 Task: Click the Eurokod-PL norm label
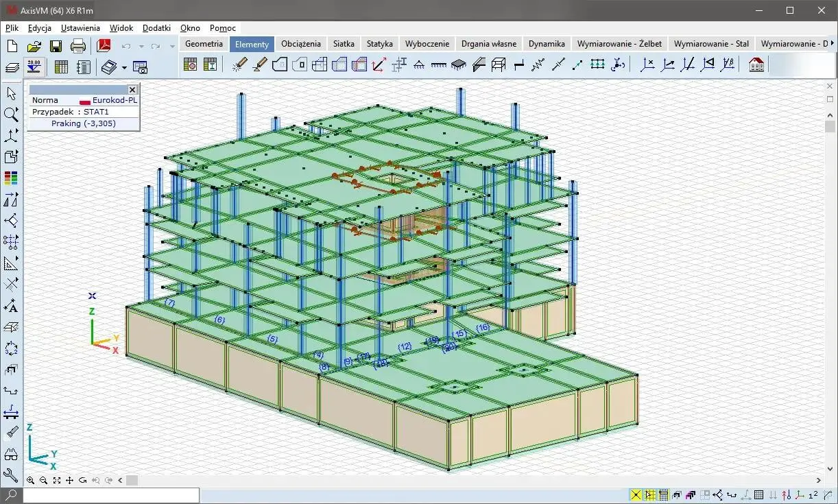point(114,100)
